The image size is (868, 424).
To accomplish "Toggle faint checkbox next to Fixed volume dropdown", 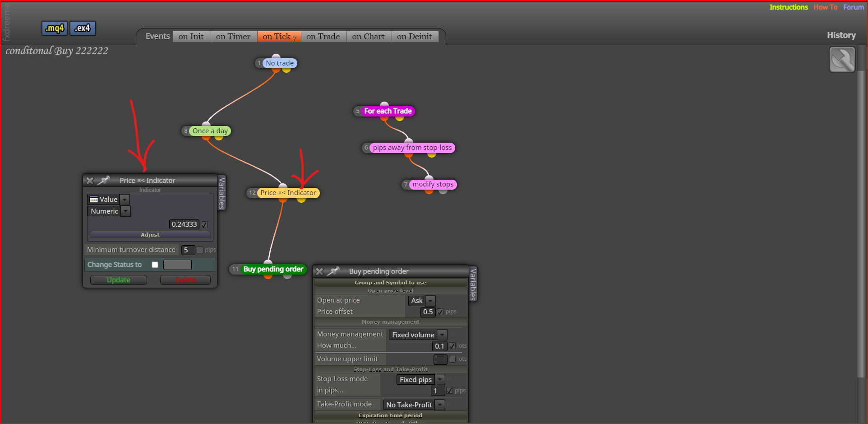I will point(453,335).
